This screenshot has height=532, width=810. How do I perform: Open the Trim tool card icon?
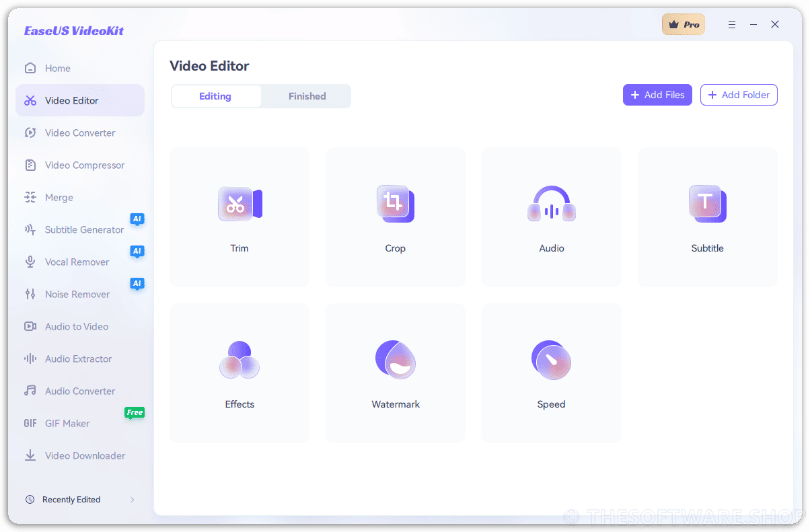pos(240,204)
